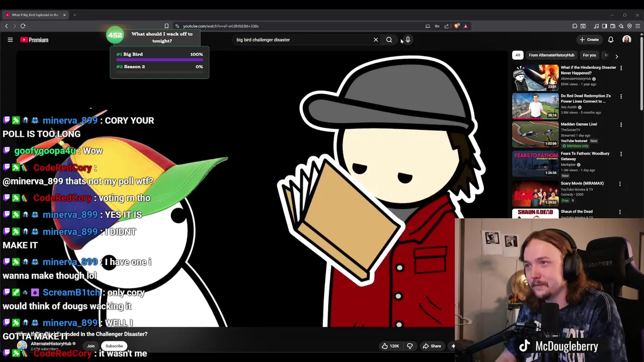This screenshot has height=362, width=644.
Task: Select 'From AlternateHistoryHub' filter chip
Action: [551, 55]
